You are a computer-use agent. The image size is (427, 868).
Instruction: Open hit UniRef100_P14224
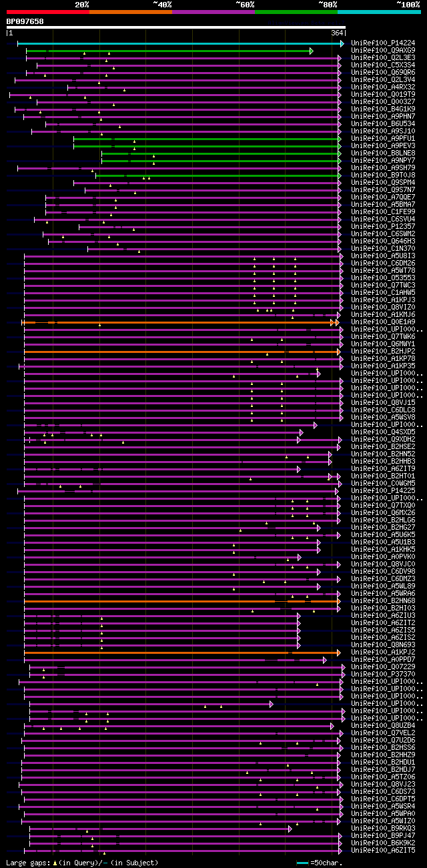[x=383, y=43]
